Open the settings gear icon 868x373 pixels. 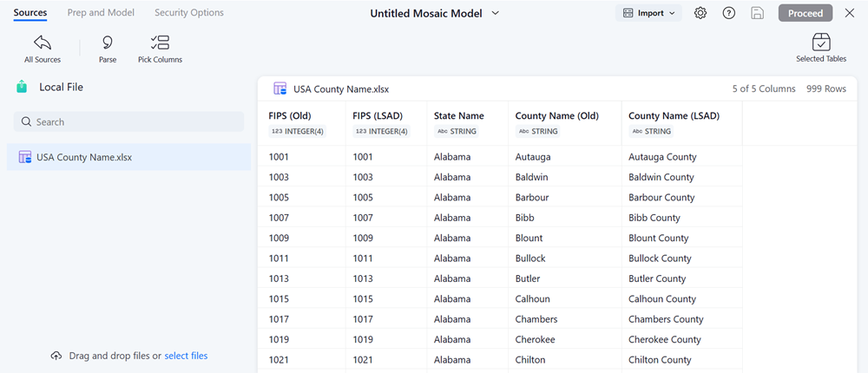700,13
